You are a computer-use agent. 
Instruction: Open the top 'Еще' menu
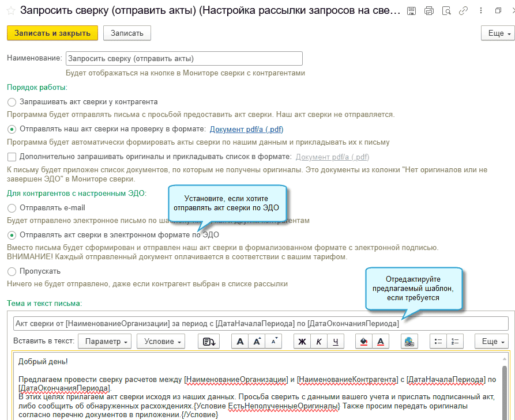[497, 33]
